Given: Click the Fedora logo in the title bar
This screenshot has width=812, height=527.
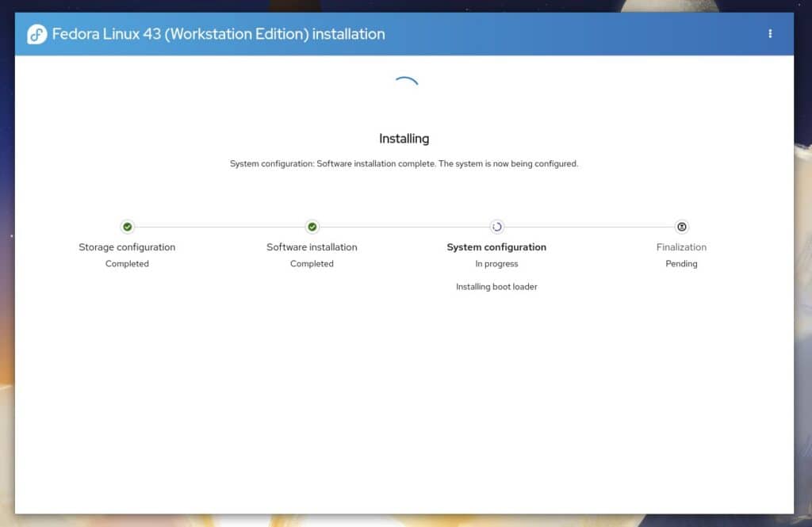Looking at the screenshot, I should [36, 34].
